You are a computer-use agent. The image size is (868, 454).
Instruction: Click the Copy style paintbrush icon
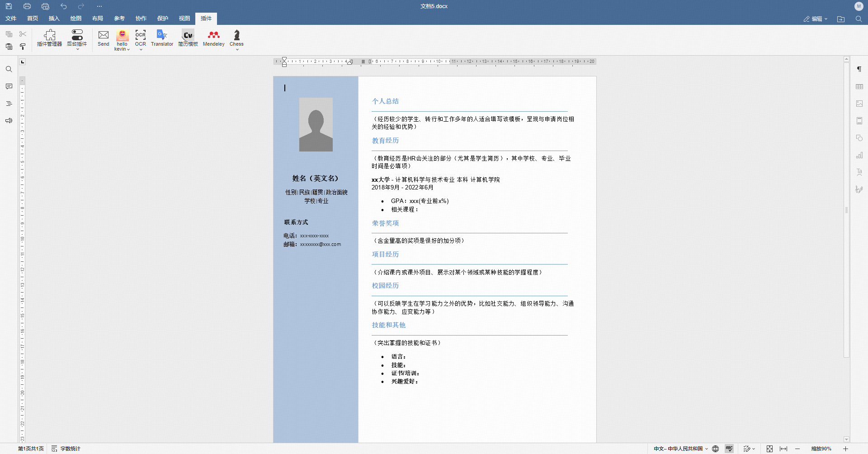point(23,46)
